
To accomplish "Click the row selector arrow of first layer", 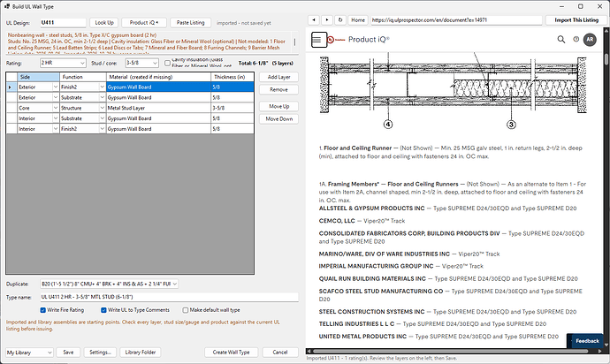I will point(10,87).
